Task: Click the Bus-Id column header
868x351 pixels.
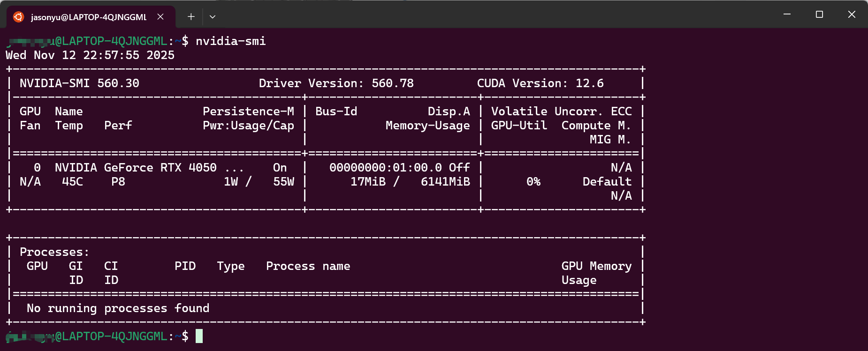Action: click(336, 112)
